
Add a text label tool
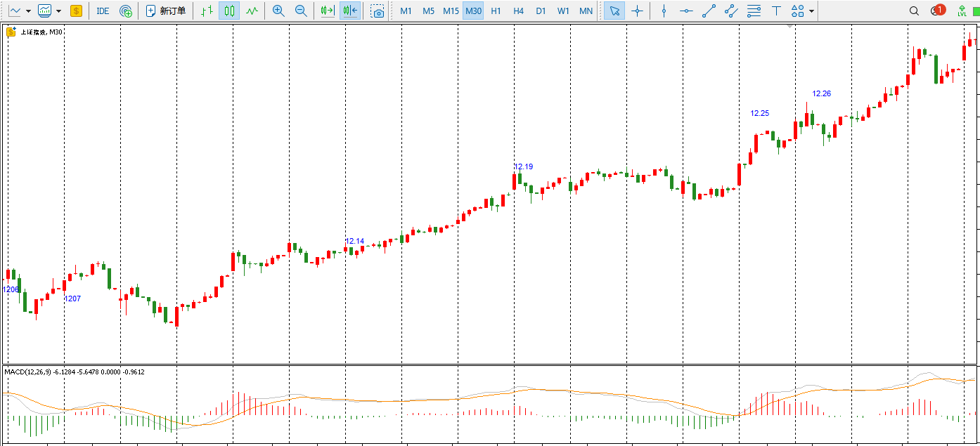tap(776, 11)
